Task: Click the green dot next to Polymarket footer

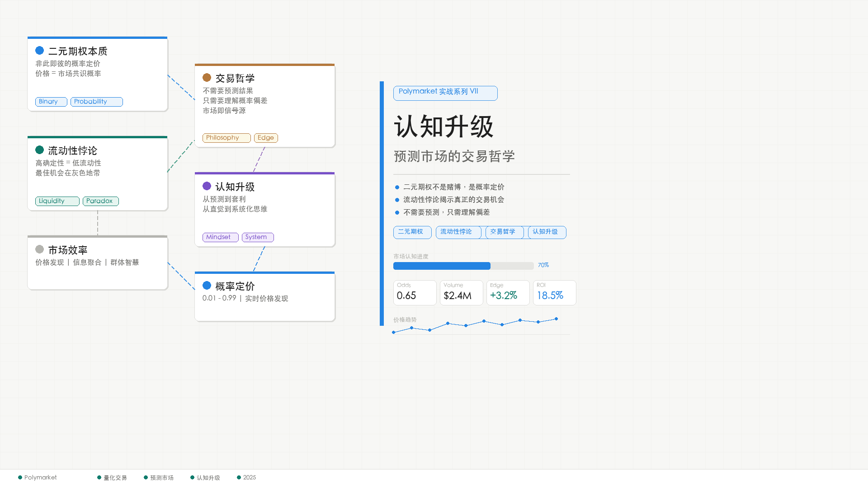Action: (x=20, y=478)
